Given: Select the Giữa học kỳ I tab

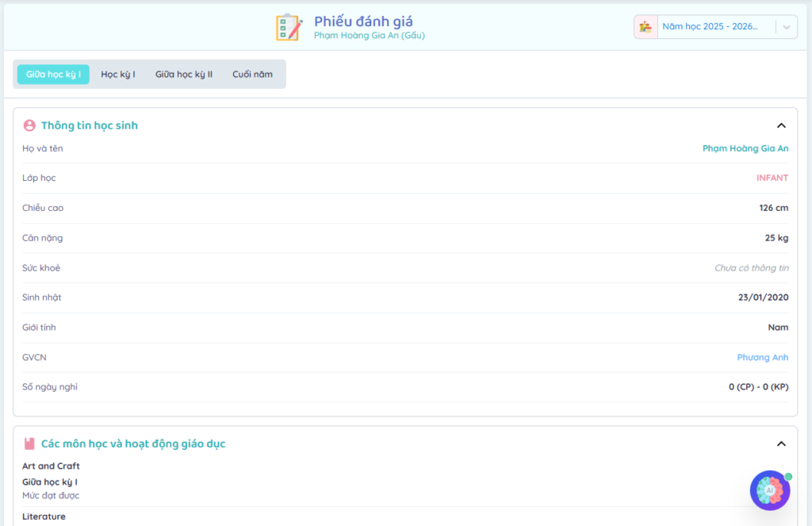Looking at the screenshot, I should 53,75.
